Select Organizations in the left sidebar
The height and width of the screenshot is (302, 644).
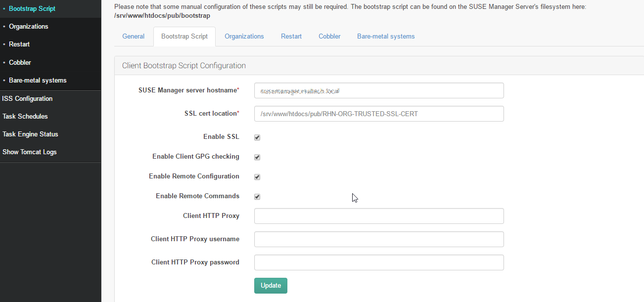[28, 26]
